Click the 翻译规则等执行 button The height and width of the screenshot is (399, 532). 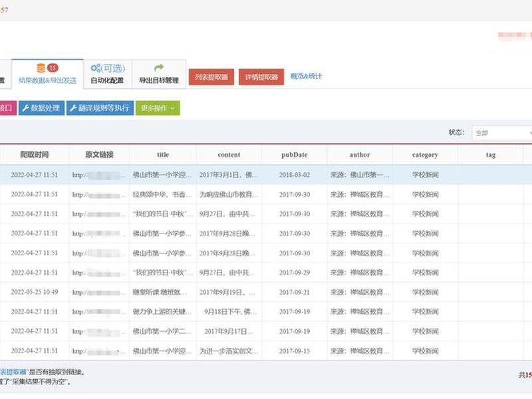pyautogui.click(x=100, y=108)
